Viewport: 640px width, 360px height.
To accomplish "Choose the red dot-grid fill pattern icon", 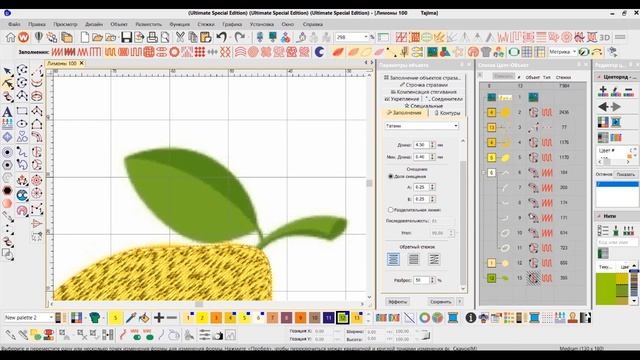I will [200, 52].
